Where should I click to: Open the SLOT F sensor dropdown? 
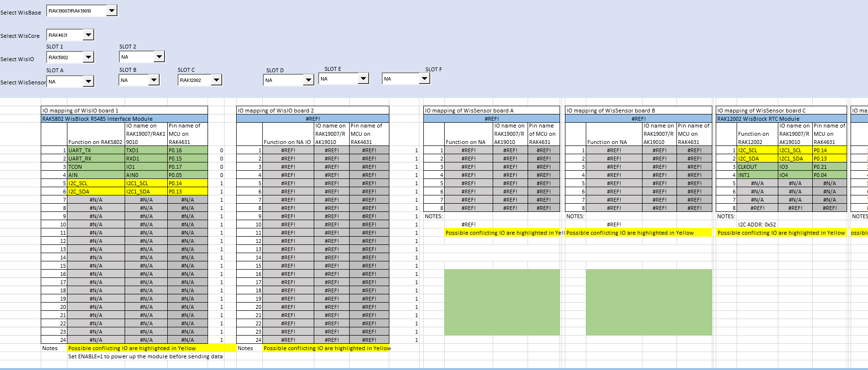(x=424, y=78)
